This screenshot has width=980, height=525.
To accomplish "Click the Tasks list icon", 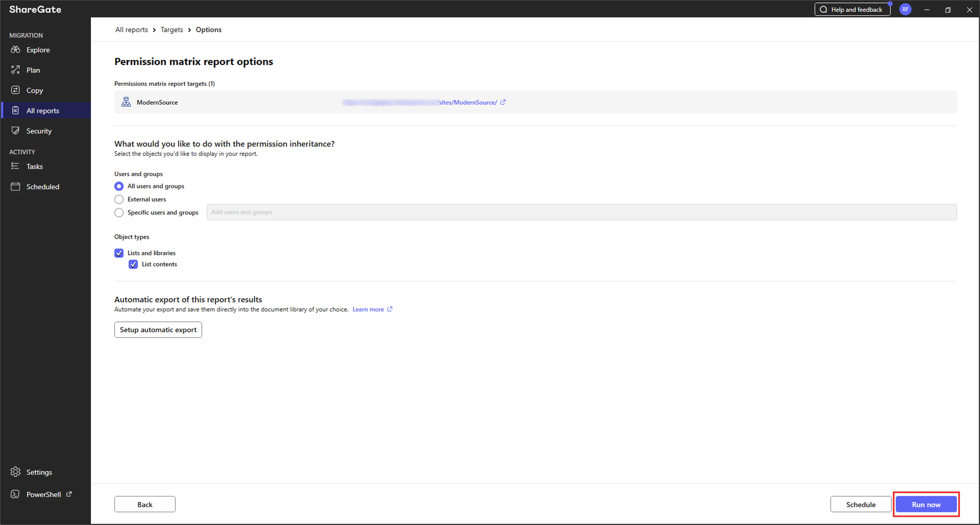I will tap(15, 166).
